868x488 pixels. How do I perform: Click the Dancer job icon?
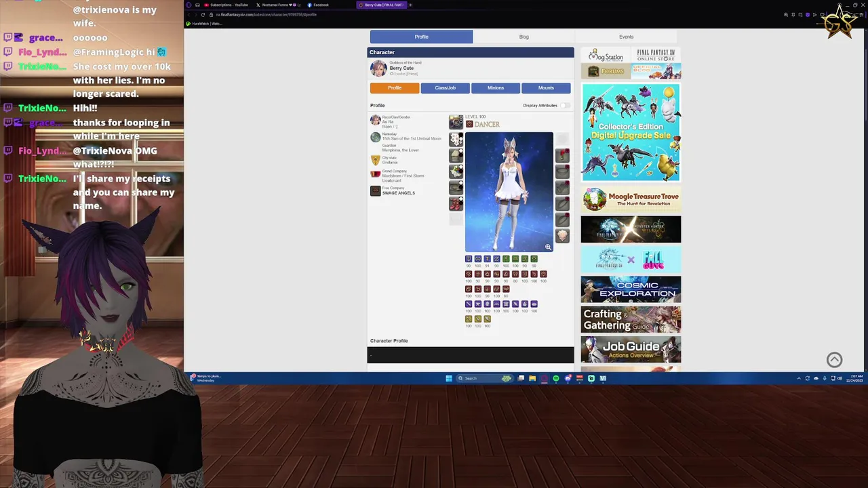pos(469,124)
